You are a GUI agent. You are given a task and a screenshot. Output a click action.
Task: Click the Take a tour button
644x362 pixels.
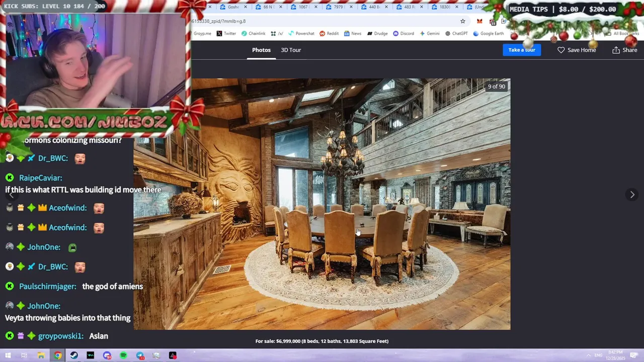[522, 50]
